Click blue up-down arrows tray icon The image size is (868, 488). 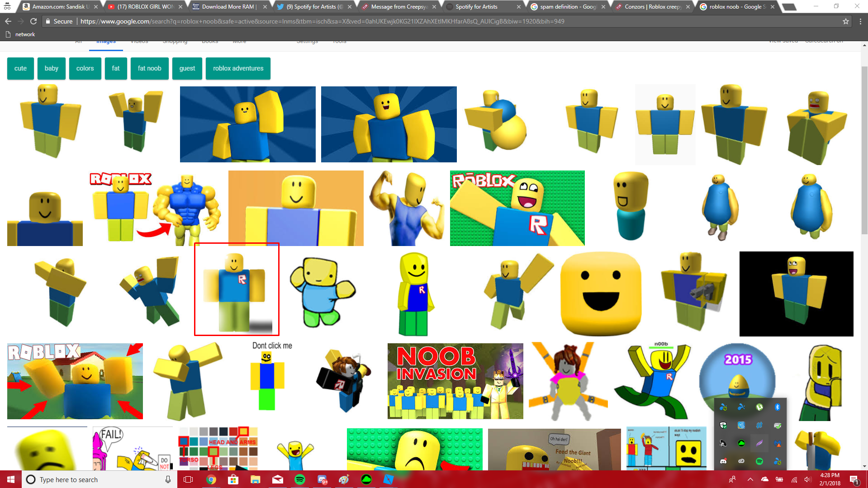coord(759,425)
